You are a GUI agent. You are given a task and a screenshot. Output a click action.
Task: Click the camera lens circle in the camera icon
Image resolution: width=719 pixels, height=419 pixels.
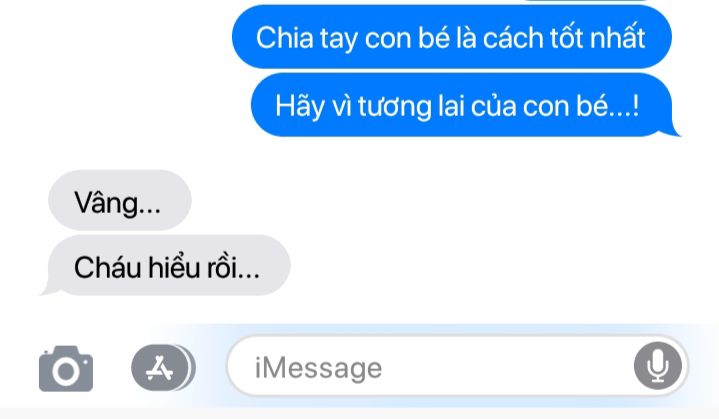pyautogui.click(x=66, y=371)
